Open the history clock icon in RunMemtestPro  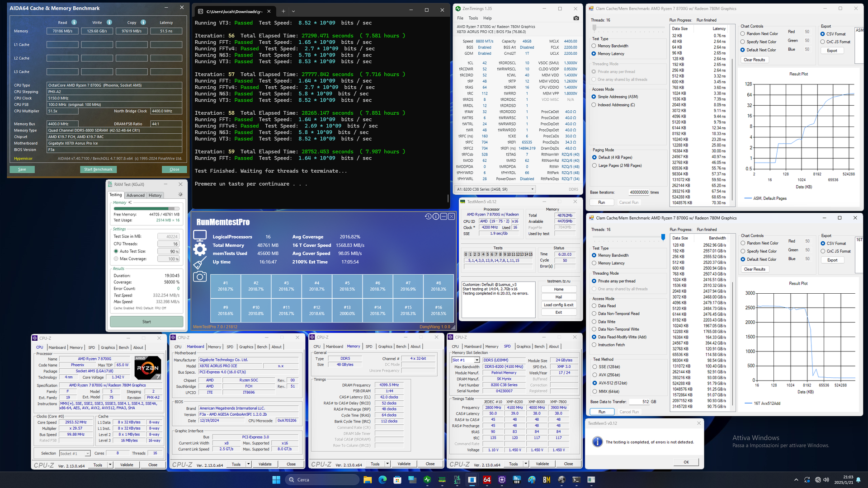tap(428, 216)
